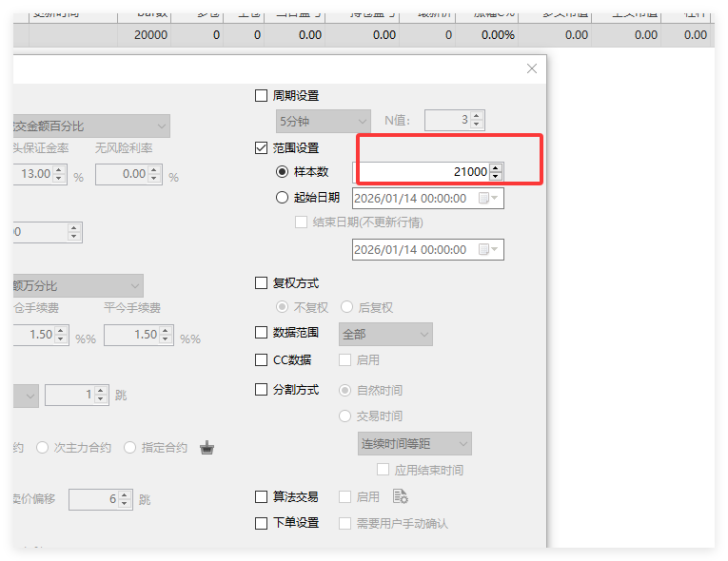
Task: Decrease the 13.00 margin rate with down arrow
Action: (60, 180)
